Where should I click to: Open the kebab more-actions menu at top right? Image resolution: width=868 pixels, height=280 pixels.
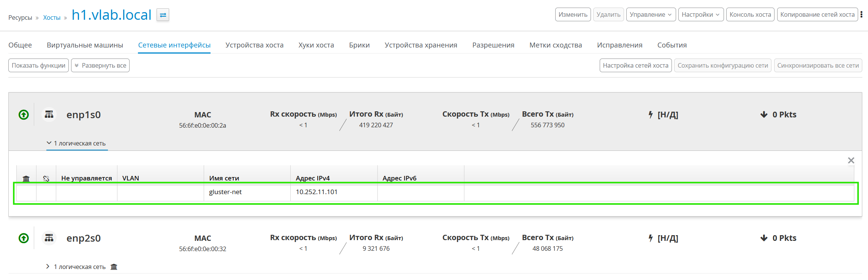862,14
